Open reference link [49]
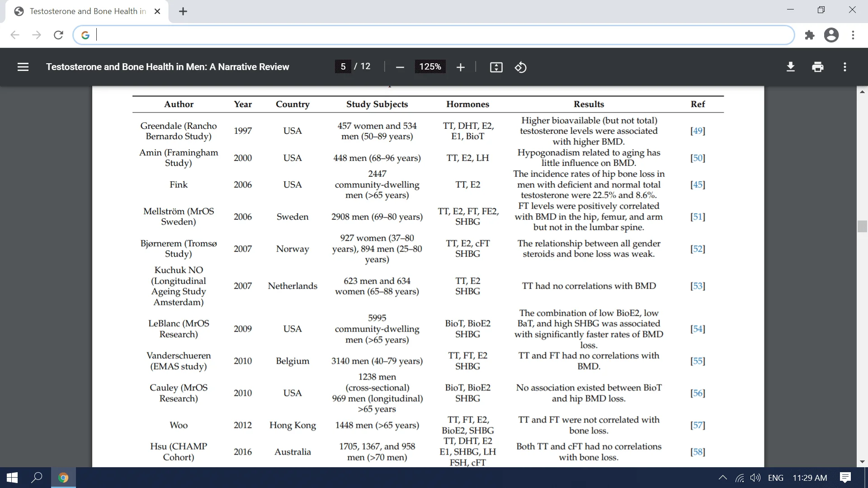Screen dimensions: 868x488 698,131
